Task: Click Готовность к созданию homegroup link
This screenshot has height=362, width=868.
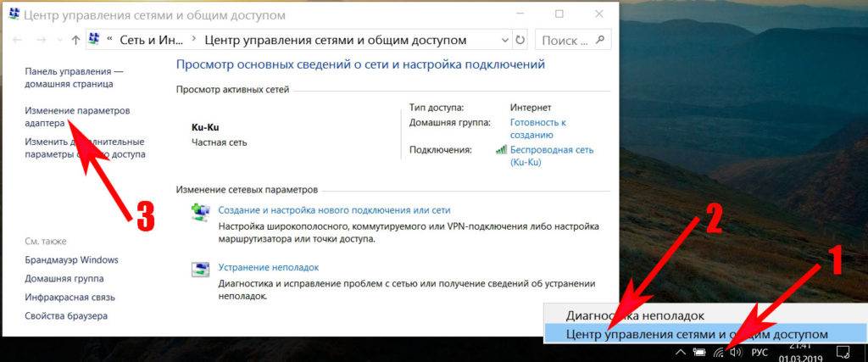Action: (x=537, y=128)
